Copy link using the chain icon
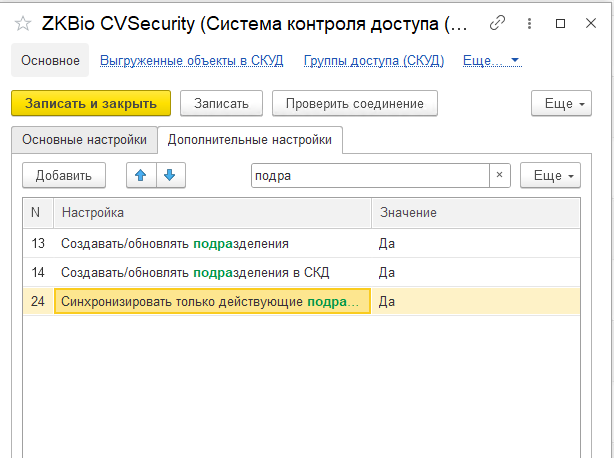This screenshot has width=614, height=458. (498, 23)
